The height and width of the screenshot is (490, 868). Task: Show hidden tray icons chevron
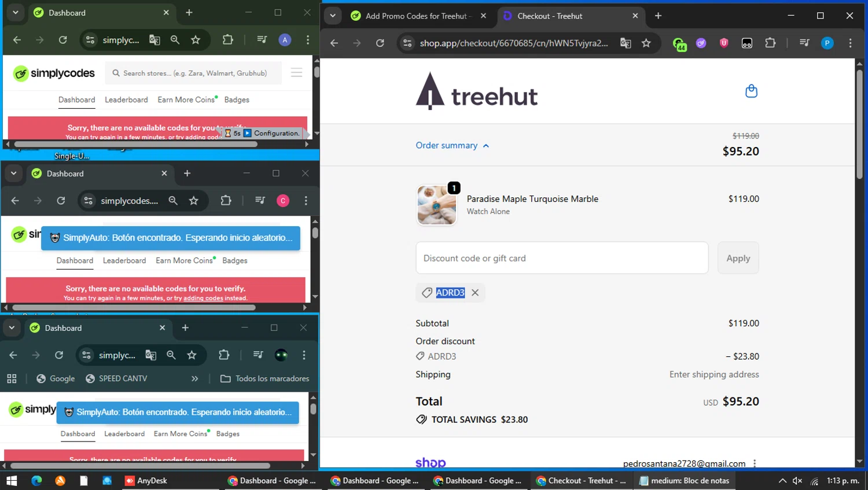point(782,481)
